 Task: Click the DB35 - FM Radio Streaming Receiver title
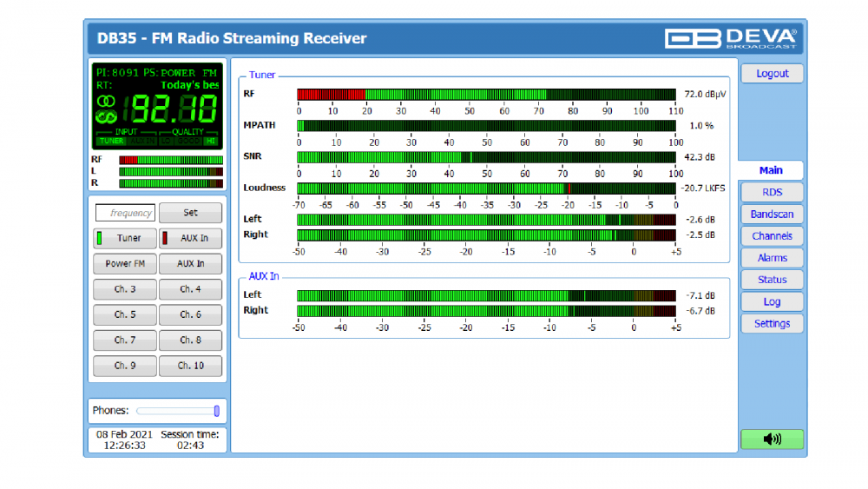pyautogui.click(x=232, y=38)
